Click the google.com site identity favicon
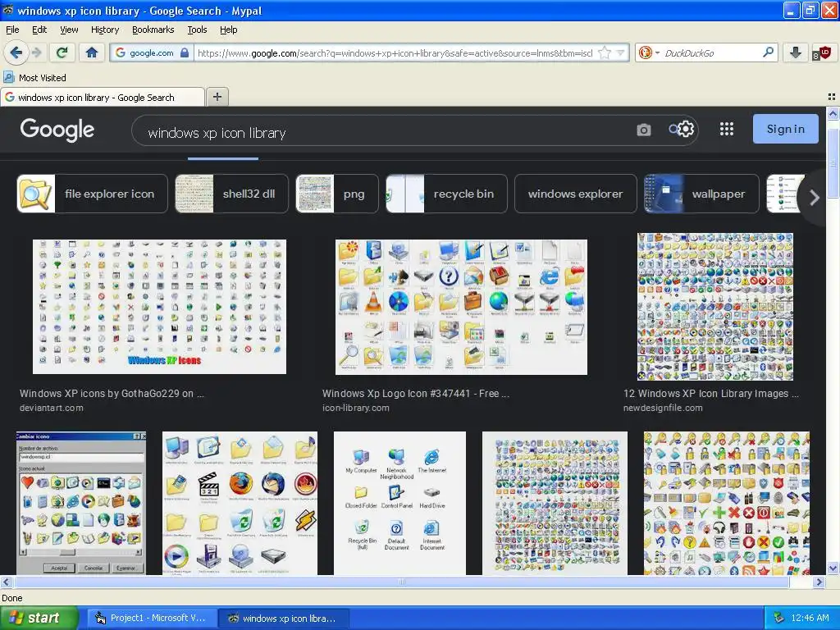The height and width of the screenshot is (630, 840). point(121,52)
